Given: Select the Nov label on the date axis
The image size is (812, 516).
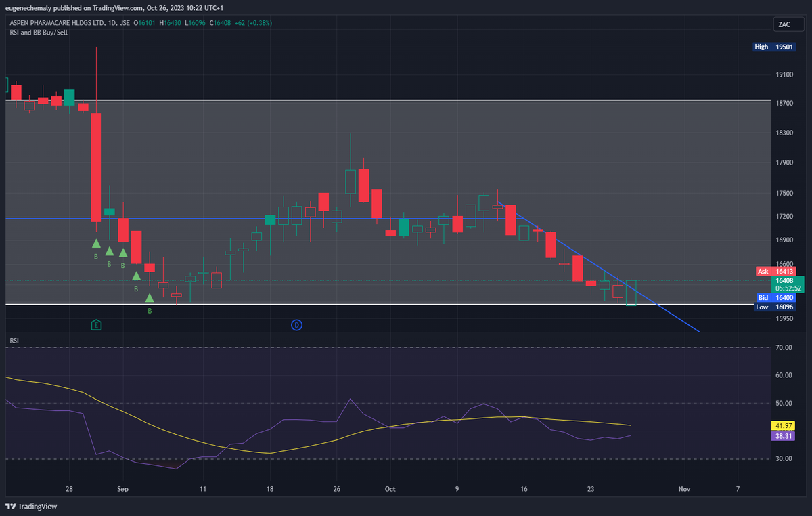Looking at the screenshot, I should (684, 488).
